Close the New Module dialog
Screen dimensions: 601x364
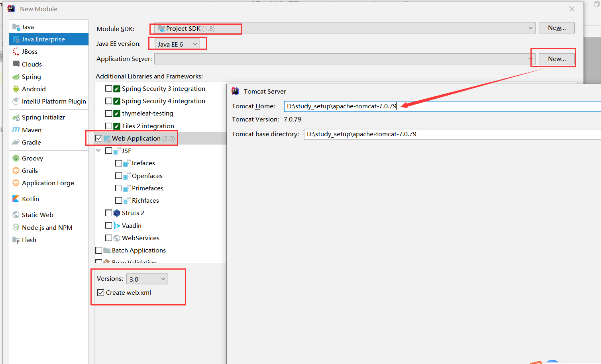tap(572, 9)
